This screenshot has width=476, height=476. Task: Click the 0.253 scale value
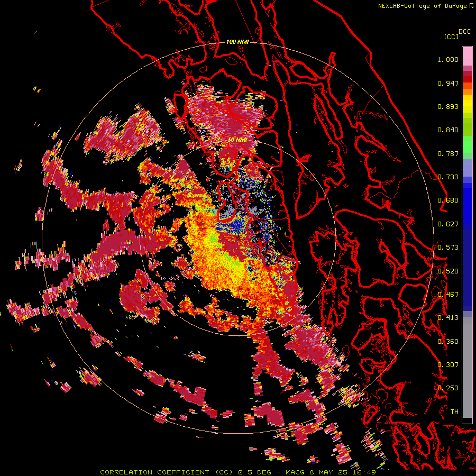448,388
